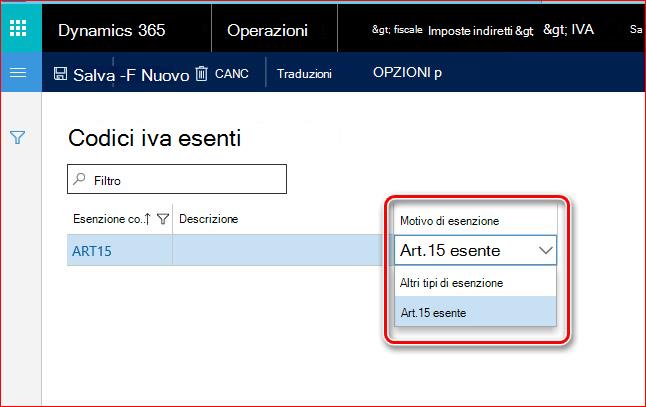Screen dimensions: 646x407
Task: Choose Art.15 esente option in list
Action: click(x=475, y=312)
